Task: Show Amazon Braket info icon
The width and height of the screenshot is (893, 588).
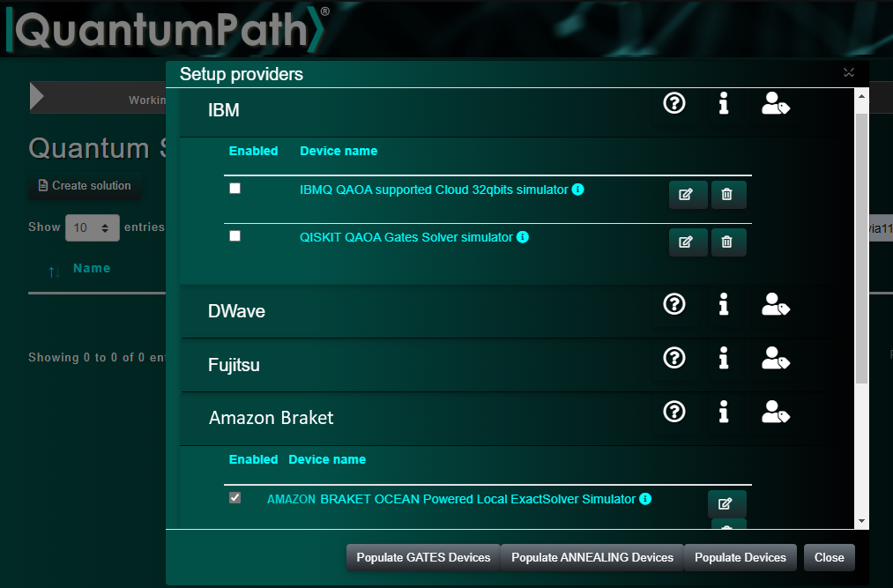Action: [723, 412]
